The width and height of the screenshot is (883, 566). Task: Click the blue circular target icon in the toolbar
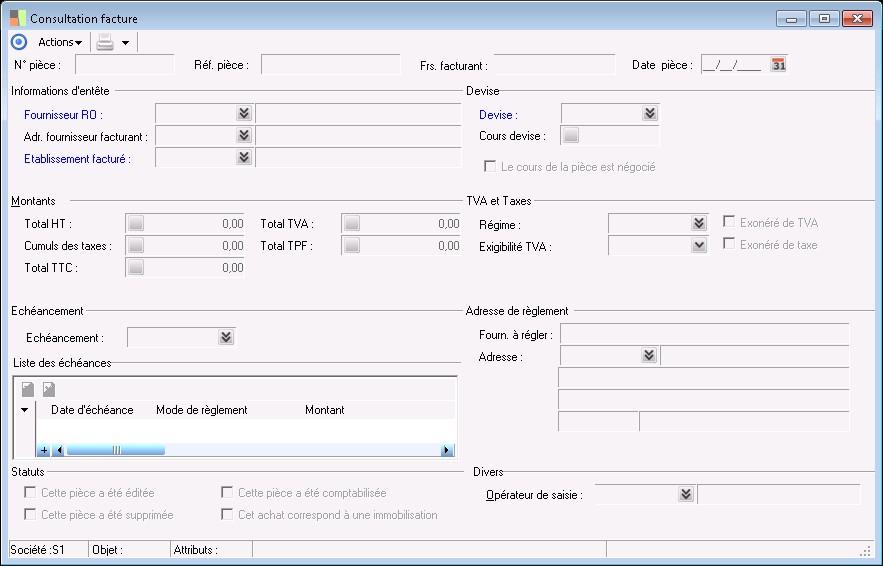point(19,42)
